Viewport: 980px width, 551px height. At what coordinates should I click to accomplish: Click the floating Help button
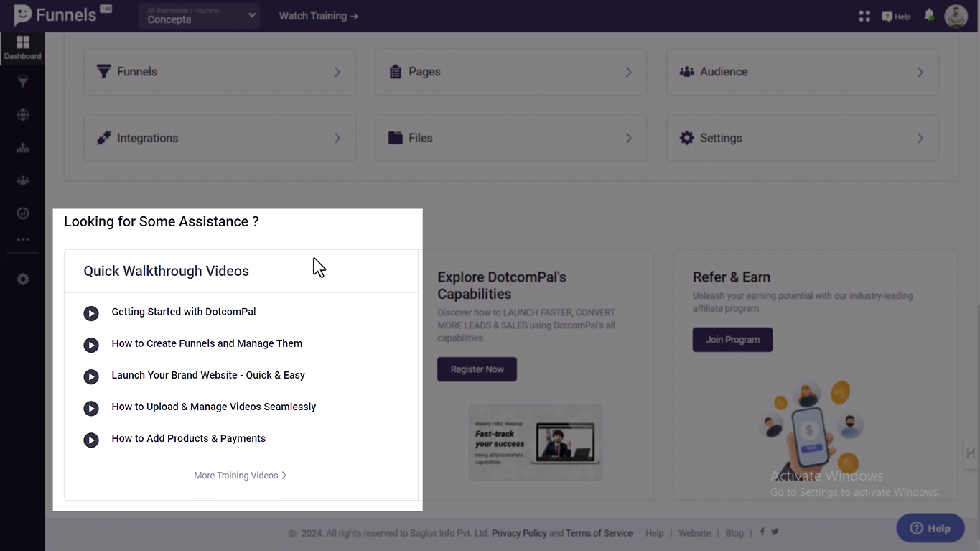[930, 528]
